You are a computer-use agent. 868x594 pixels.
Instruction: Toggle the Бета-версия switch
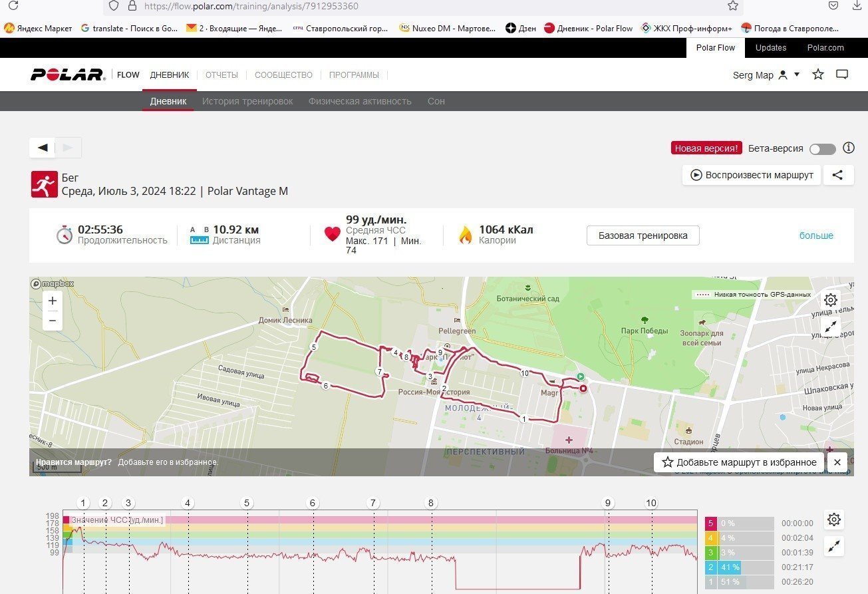(x=823, y=149)
